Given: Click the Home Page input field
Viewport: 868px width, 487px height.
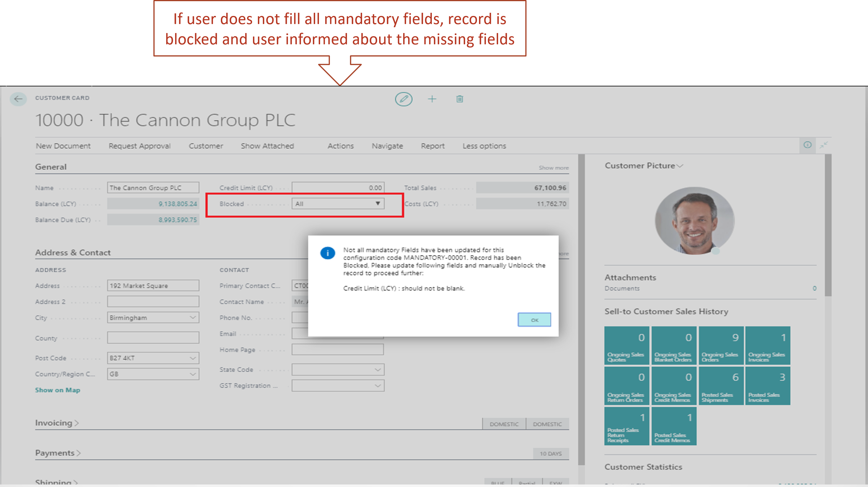Looking at the screenshot, I should [338, 350].
